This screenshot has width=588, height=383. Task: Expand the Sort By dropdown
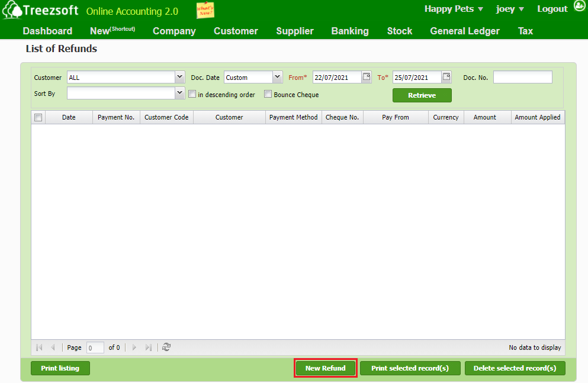(180, 94)
